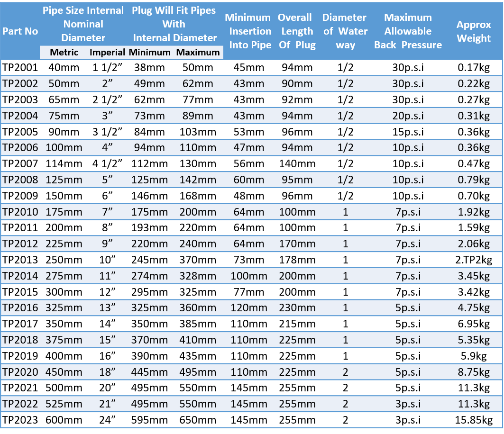Click the 178mm overall length cell
This screenshot has height=434, width=504.
297,260
